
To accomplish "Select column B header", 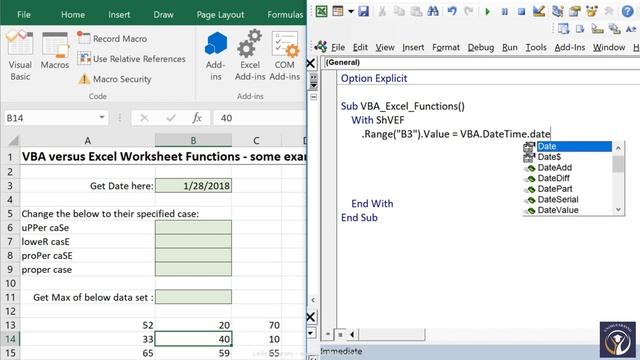I will (x=193, y=141).
